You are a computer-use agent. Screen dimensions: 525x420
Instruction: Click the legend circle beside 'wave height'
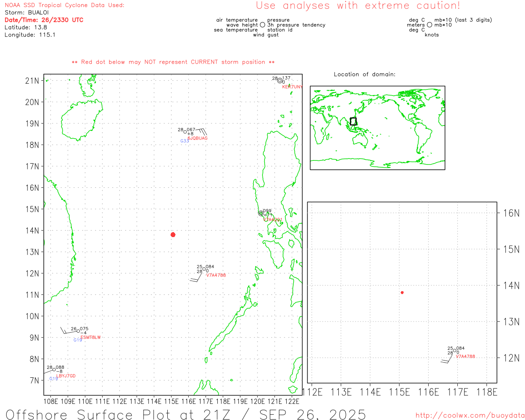tap(262, 25)
